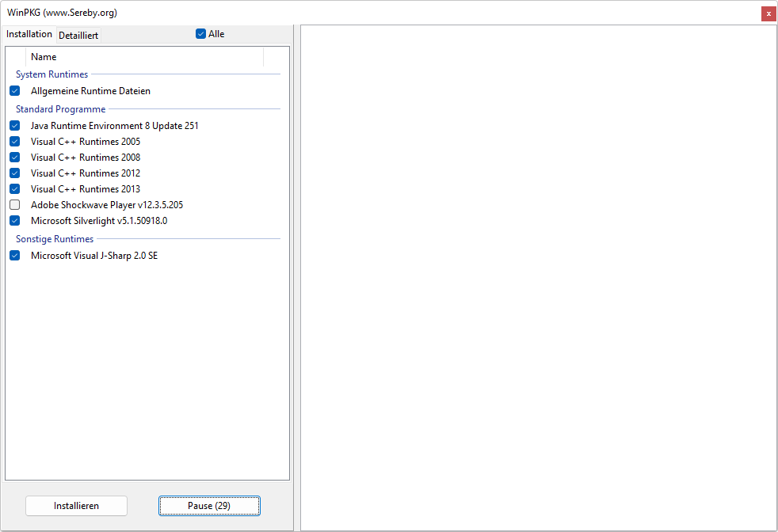Select 'Visual C++ Runtimes 2013' row text
Image resolution: width=778 pixels, height=532 pixels.
(86, 189)
